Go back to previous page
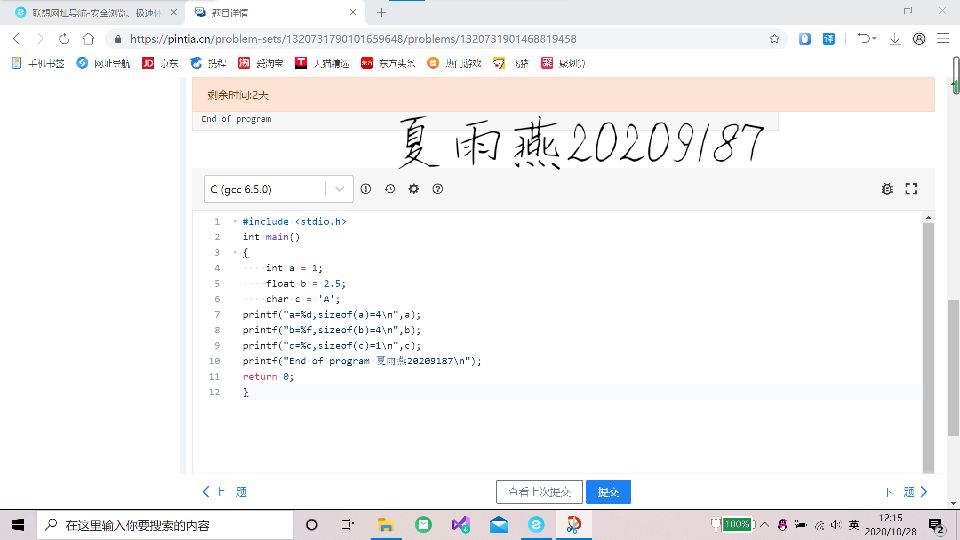The width and height of the screenshot is (960, 540). 17,39
